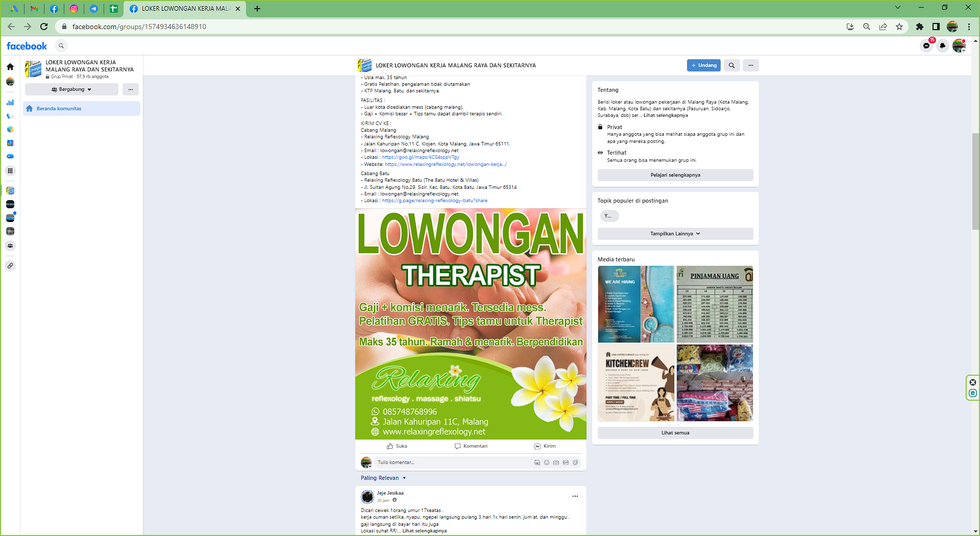Attach a photo using the camera icon
The width and height of the screenshot is (980, 536).
point(556,462)
